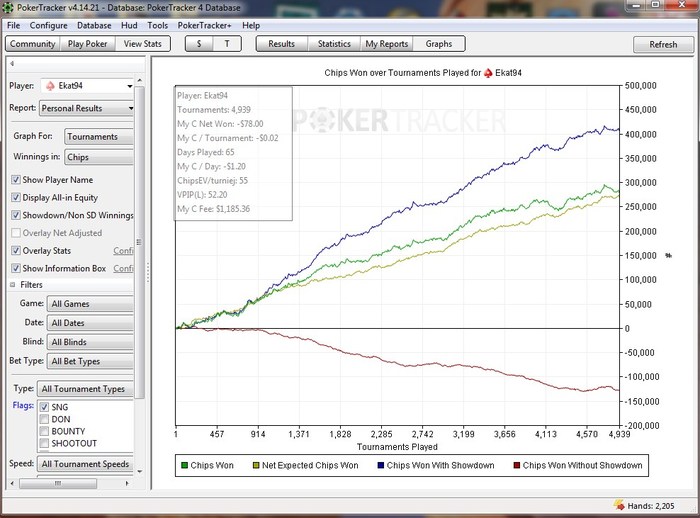Click red Chips Won Without Showdown swatch

click(517, 465)
